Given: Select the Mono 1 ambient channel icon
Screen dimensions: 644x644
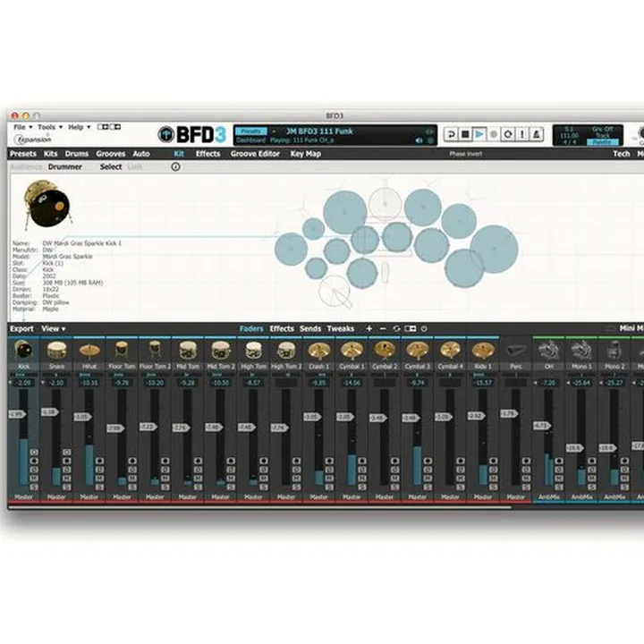Looking at the screenshot, I should tap(581, 351).
